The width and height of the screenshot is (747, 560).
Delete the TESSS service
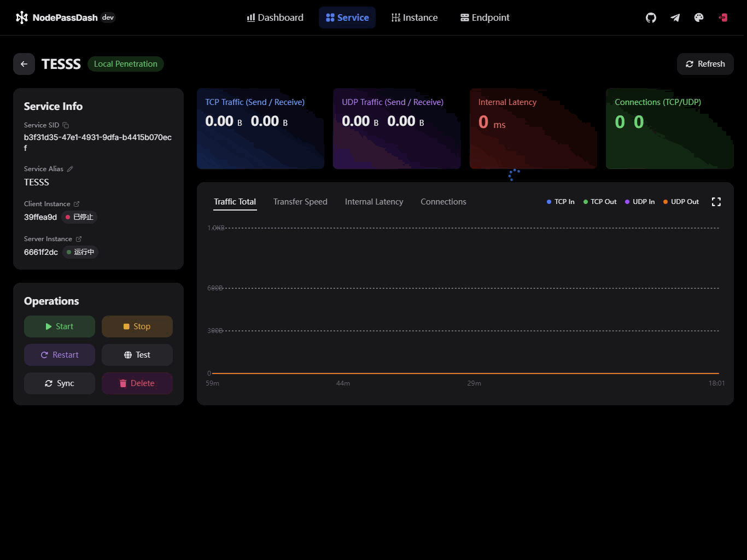coord(137,383)
